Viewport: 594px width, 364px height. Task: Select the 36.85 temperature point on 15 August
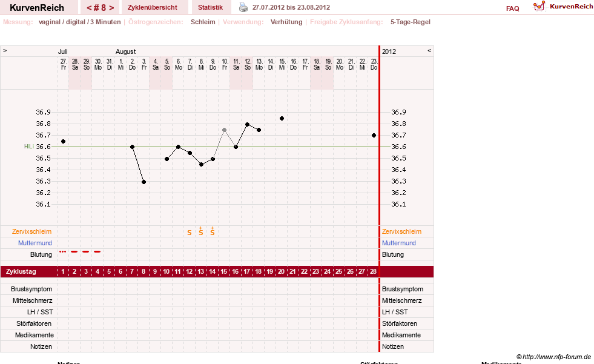(x=282, y=119)
